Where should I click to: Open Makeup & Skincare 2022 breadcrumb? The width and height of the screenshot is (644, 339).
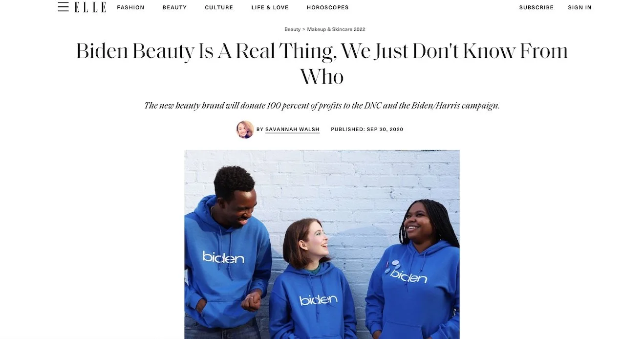pos(336,29)
